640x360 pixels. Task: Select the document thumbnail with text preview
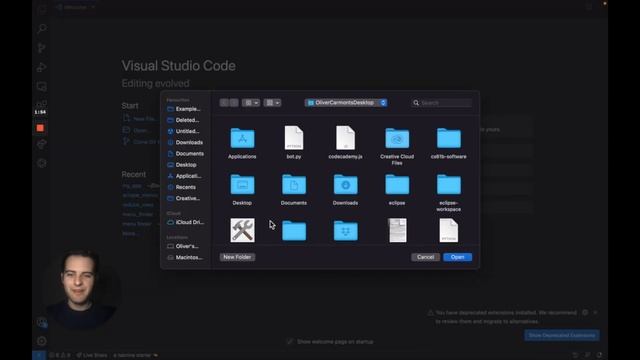click(397, 230)
